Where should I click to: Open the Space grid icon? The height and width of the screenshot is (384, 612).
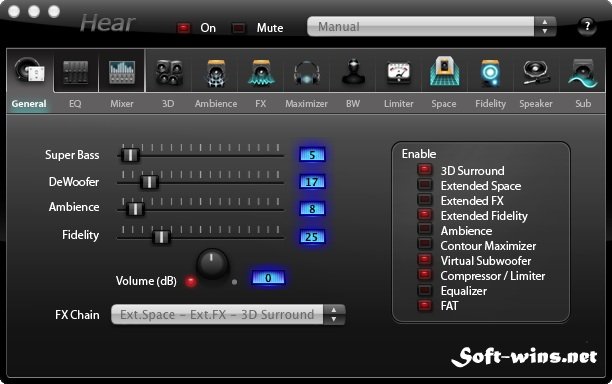[444, 71]
